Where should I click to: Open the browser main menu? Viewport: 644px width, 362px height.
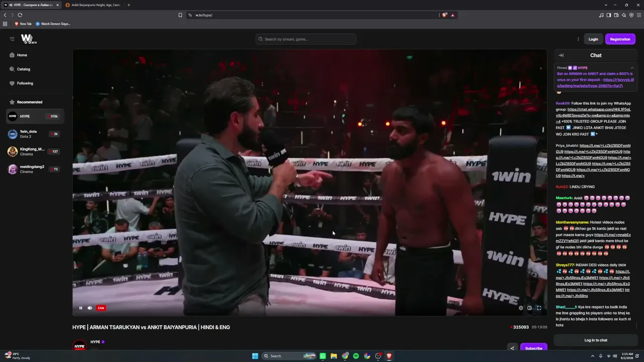click(x=639, y=15)
